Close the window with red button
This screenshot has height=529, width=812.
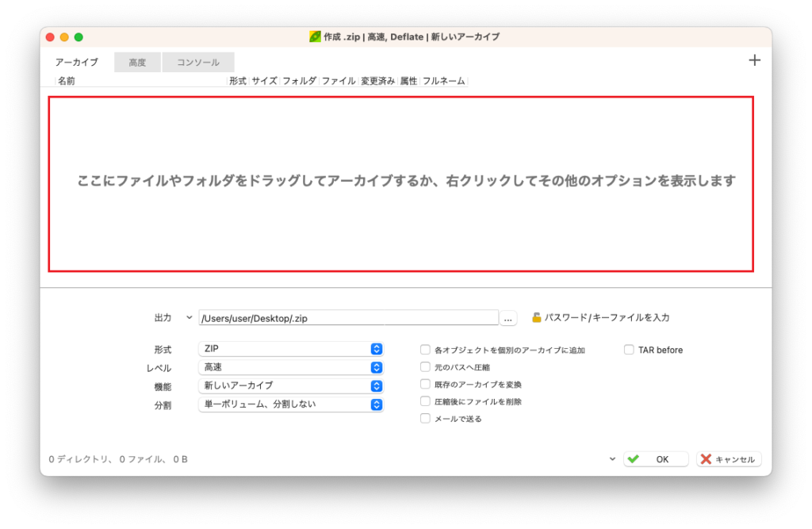50,37
